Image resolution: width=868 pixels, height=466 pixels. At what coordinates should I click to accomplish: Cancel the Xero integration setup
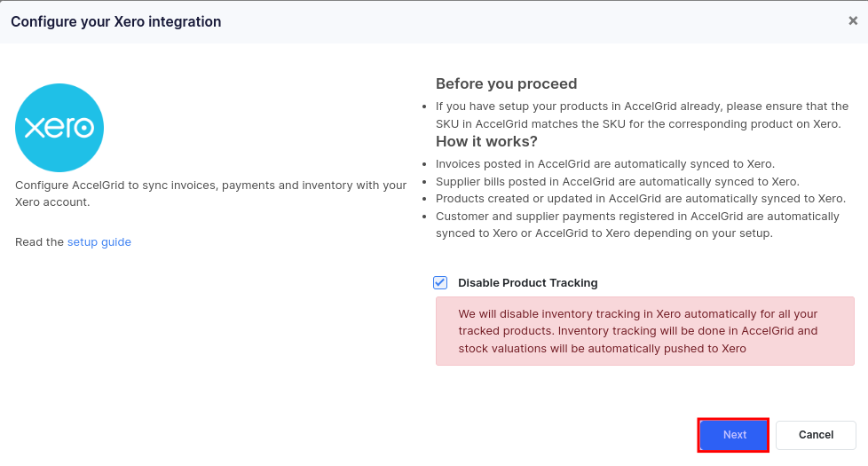(815, 435)
